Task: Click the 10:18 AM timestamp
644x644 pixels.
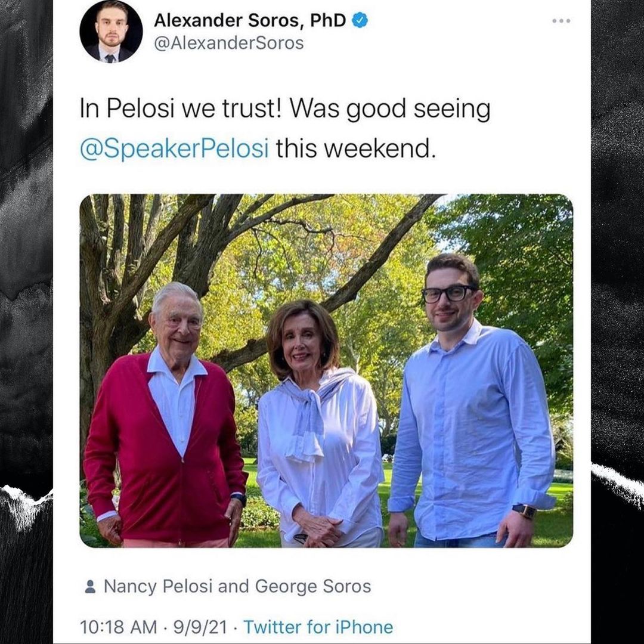Action: click(118, 627)
